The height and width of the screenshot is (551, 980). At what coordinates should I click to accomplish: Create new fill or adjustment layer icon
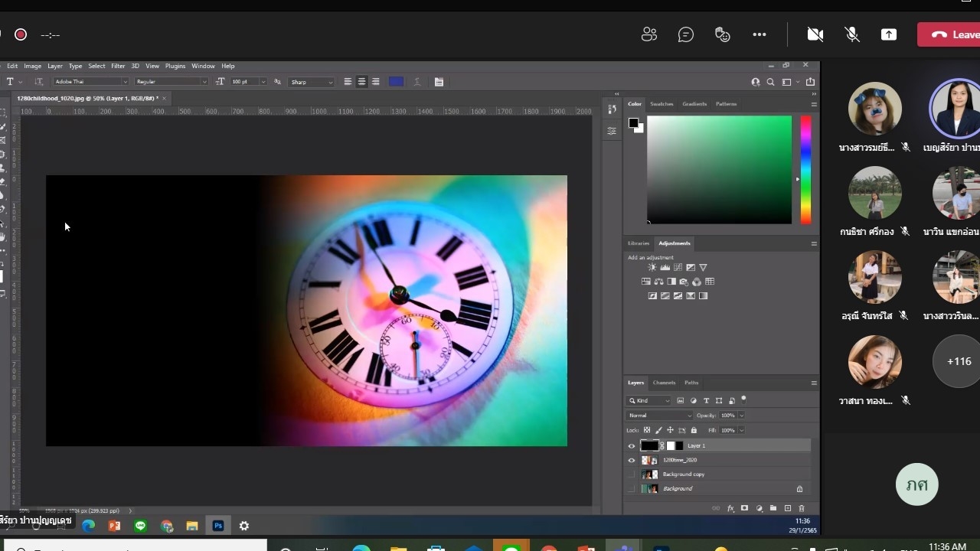[x=759, y=508]
